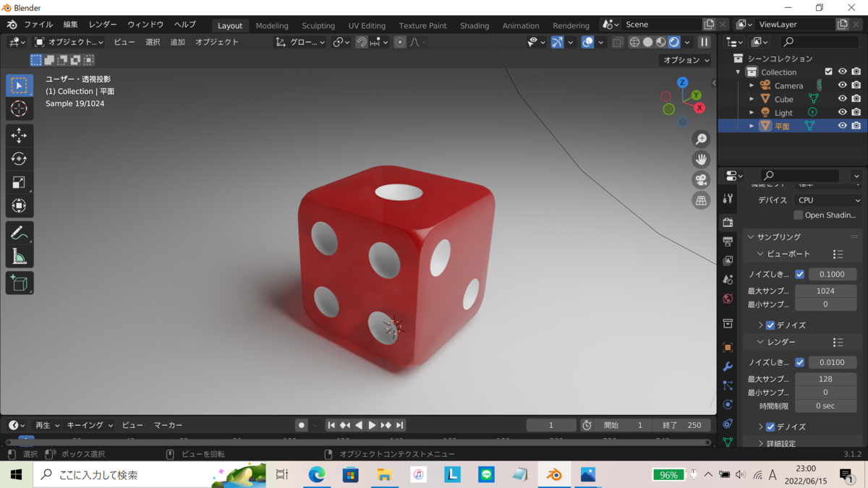This screenshot has height=488, width=868.
Task: Click the 時間制限 0 sec field
Action: point(825,406)
